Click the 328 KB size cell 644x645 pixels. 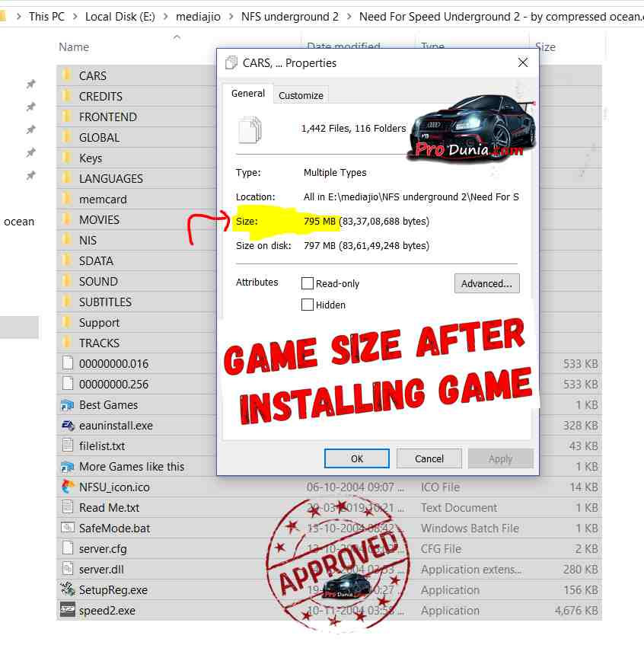tap(580, 426)
